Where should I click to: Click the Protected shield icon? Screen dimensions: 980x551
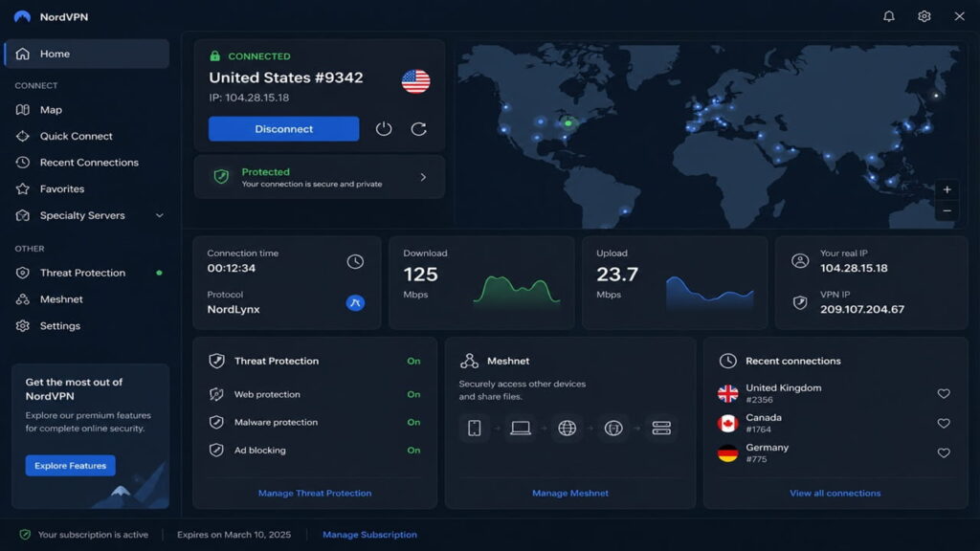click(x=221, y=177)
